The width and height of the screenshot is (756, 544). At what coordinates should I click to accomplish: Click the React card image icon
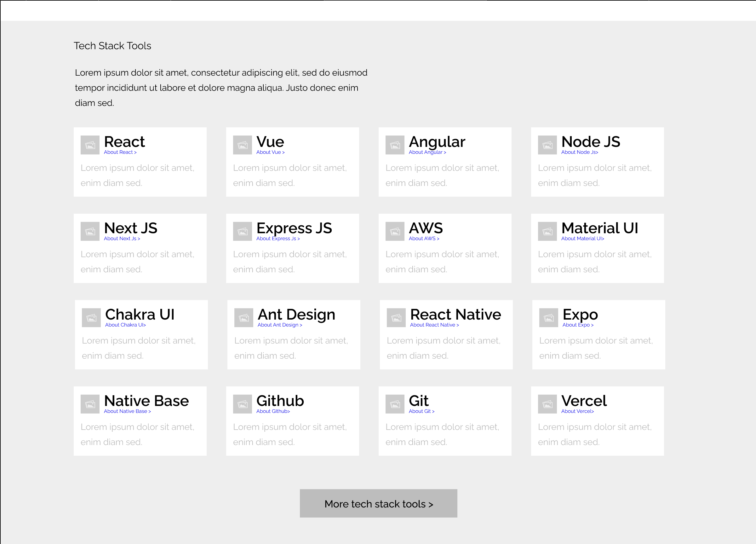pos(90,145)
